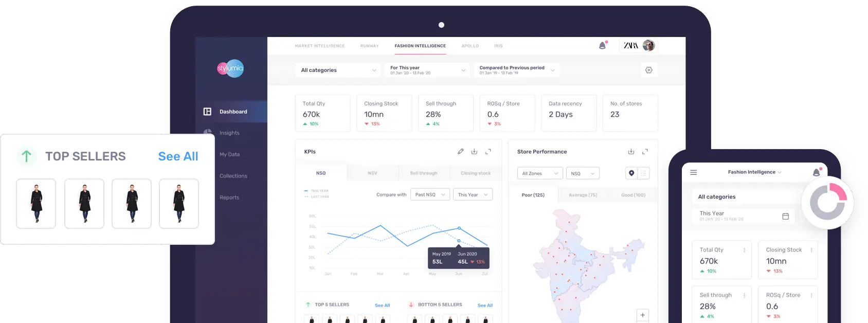Expand Store Performance panel to fullscreen
This screenshot has width=868, height=323.
[645, 151]
